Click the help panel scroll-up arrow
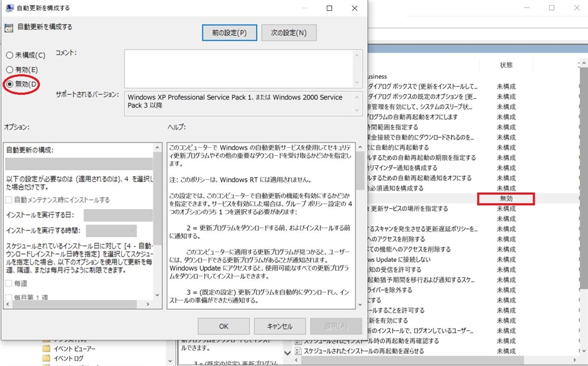 [360, 147]
